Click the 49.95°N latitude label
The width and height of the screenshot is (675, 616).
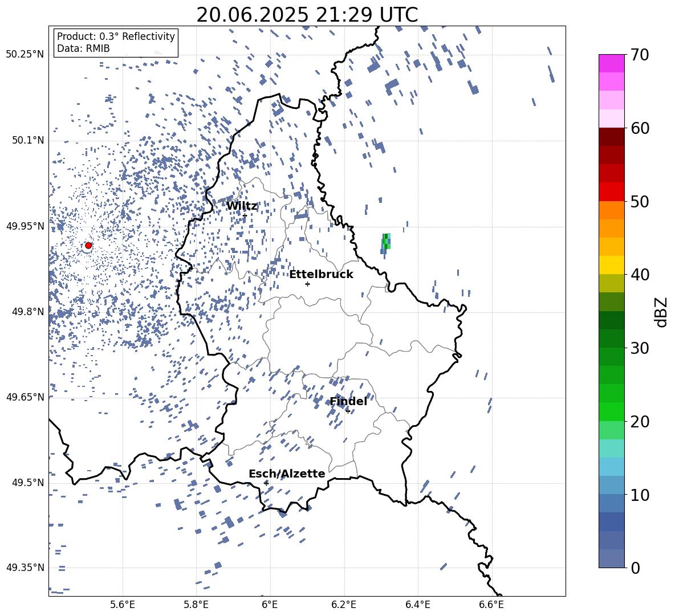(25, 226)
